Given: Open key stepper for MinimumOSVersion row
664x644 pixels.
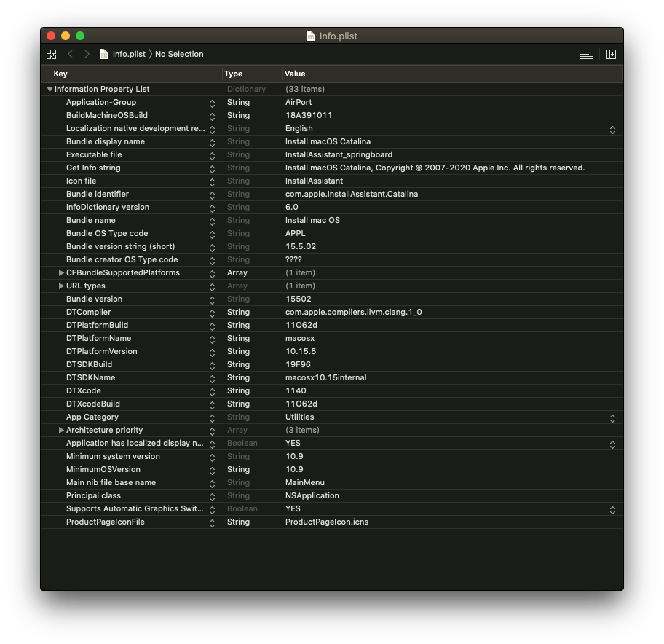Looking at the screenshot, I should [212, 471].
